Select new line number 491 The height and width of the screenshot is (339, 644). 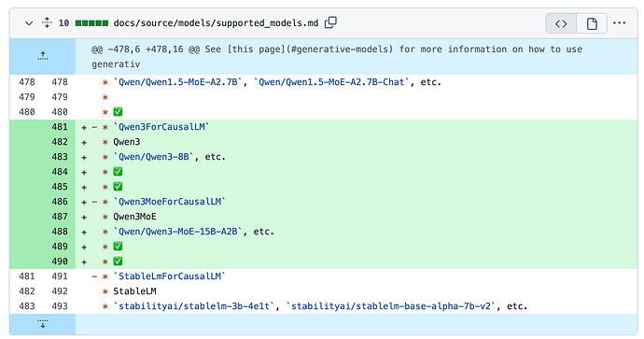[60, 276]
